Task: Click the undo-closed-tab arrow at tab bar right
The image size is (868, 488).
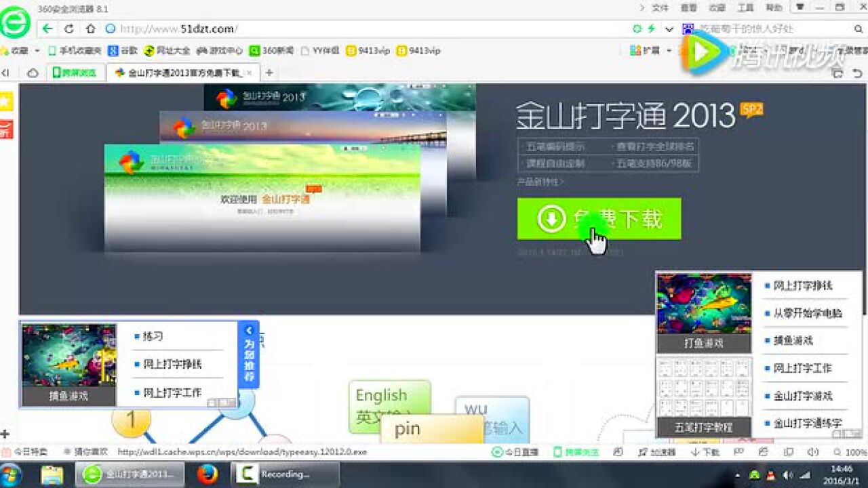Action: [x=859, y=73]
